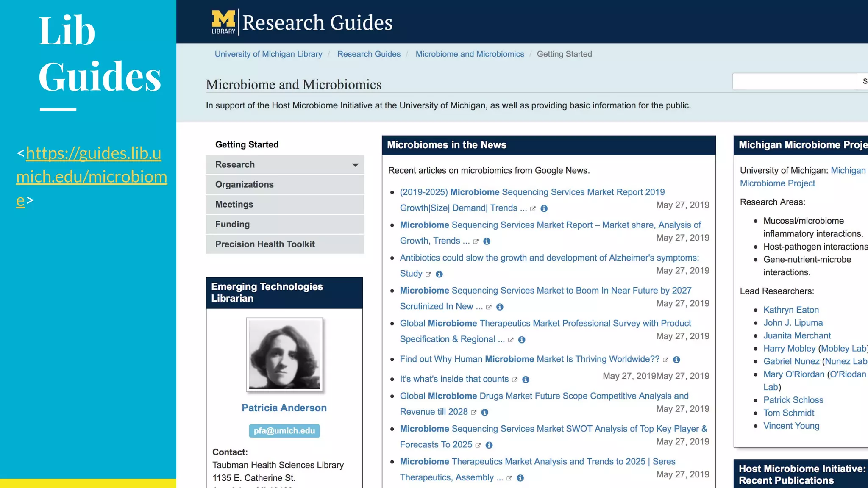868x488 pixels.
Task: Click external link icon after 'Specification & Regional ...'
Action: [511, 340]
